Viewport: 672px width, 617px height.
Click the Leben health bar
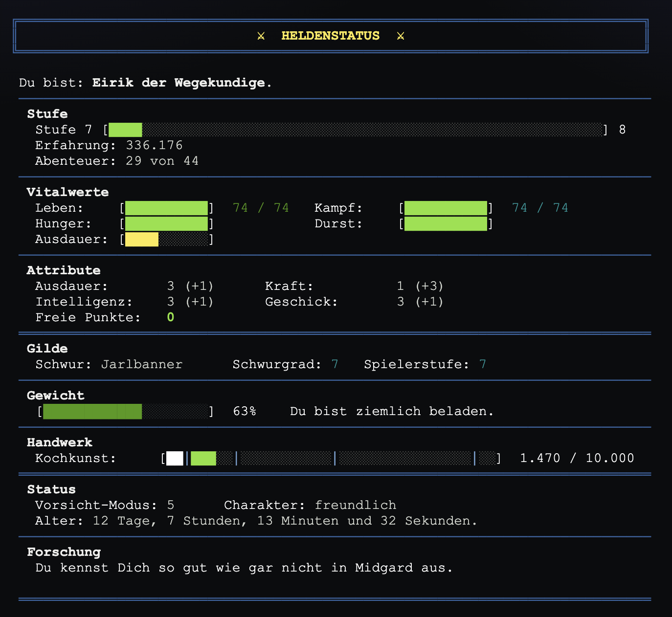166,208
